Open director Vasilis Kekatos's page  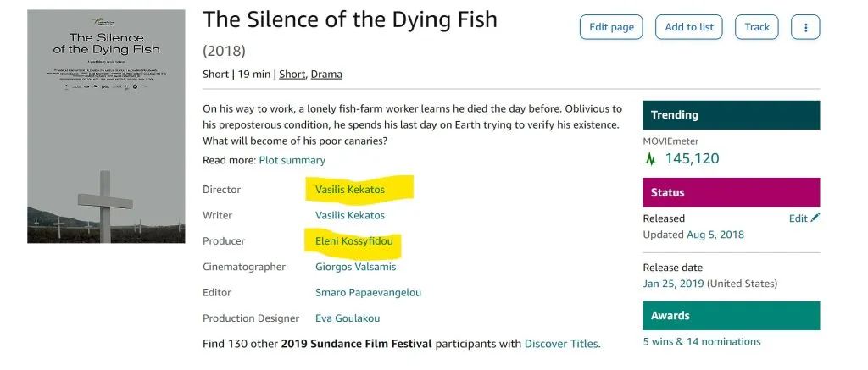pos(349,190)
